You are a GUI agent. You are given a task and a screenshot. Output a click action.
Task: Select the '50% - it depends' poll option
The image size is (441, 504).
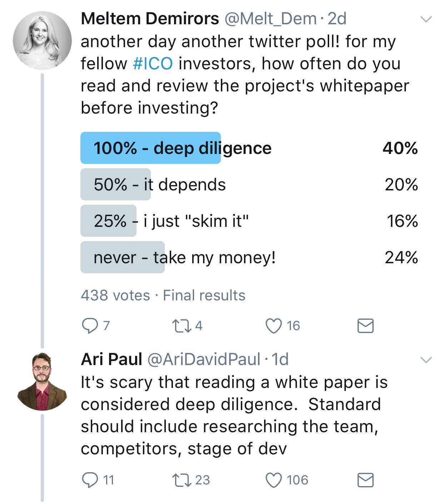coord(159,185)
